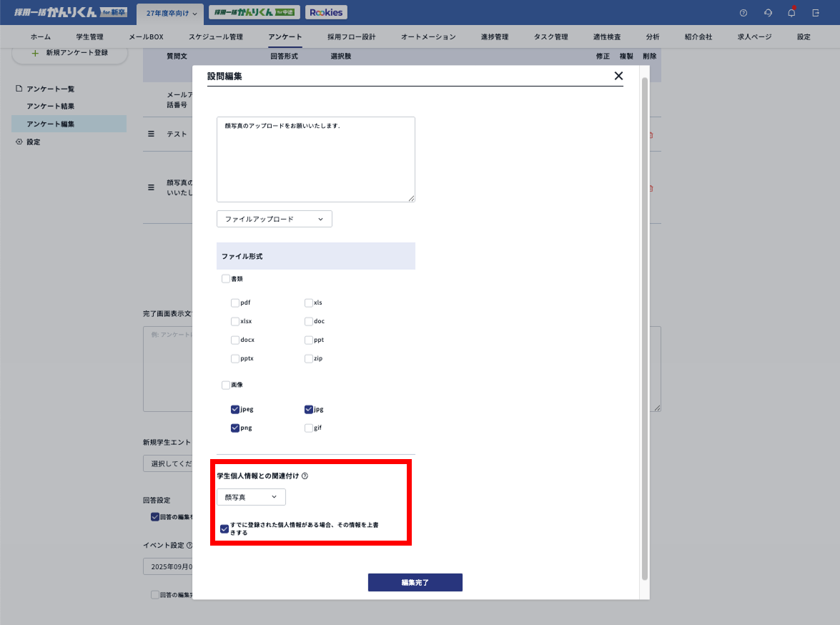Open the ファイルアップロード answer type dropdown
The image size is (840, 625).
click(x=275, y=219)
